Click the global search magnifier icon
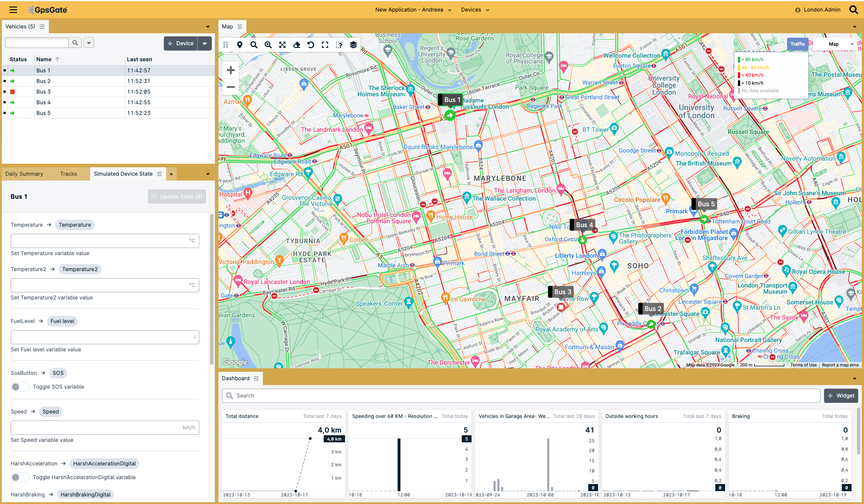This screenshot has width=864, height=504. tap(853, 10)
